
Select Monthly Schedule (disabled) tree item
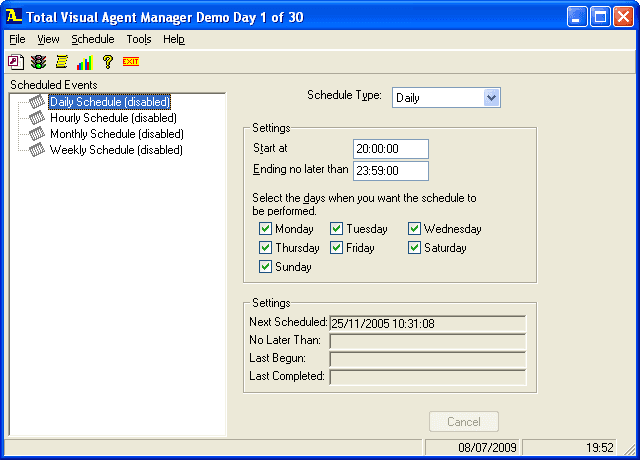click(117, 134)
